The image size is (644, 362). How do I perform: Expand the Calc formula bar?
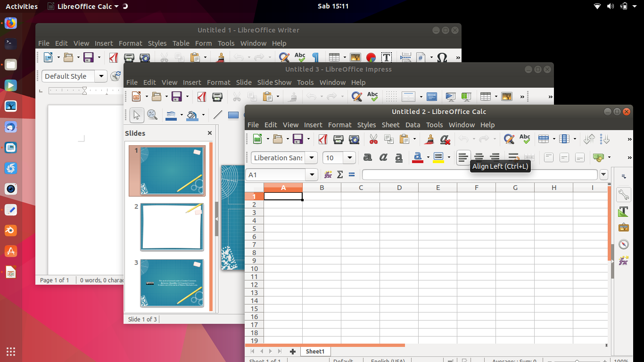coord(603,175)
